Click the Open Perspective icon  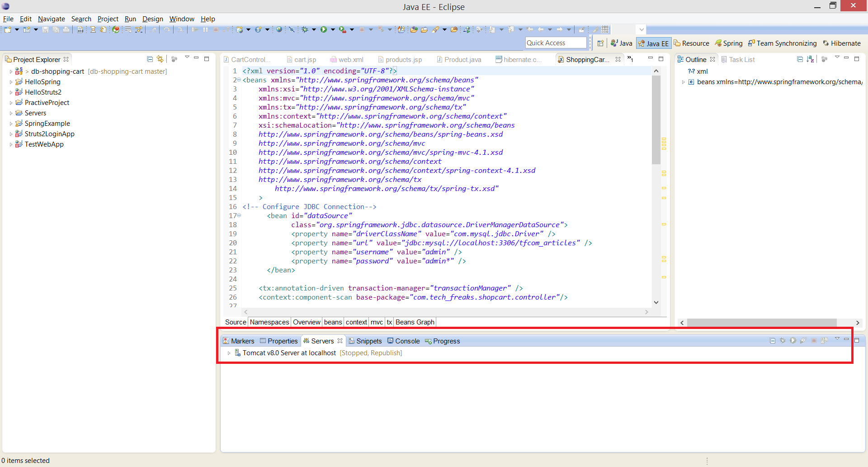[x=600, y=43]
